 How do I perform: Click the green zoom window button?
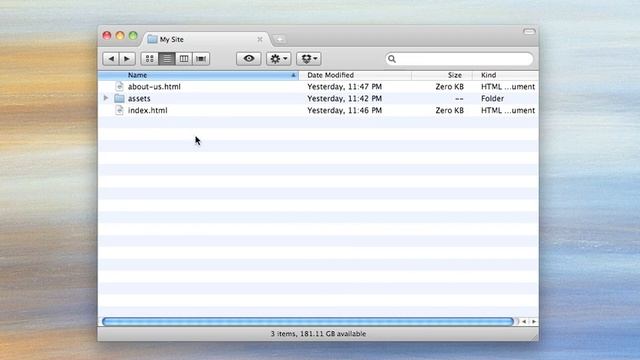[x=133, y=36]
